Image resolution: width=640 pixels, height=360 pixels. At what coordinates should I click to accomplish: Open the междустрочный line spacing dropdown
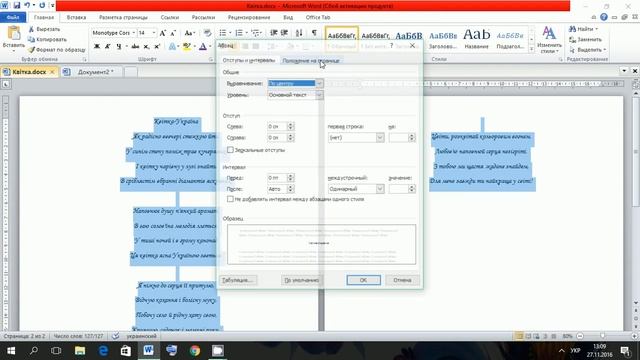pyautogui.click(x=380, y=189)
